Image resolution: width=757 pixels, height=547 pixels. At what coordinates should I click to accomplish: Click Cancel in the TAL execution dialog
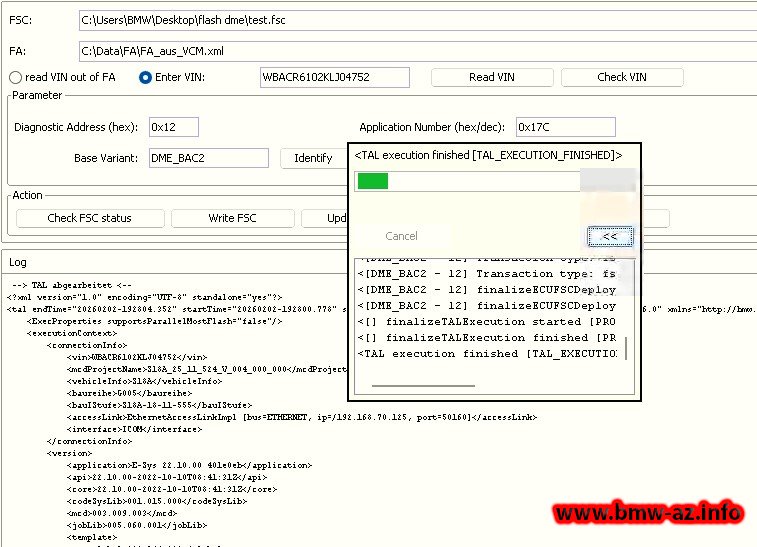(401, 236)
